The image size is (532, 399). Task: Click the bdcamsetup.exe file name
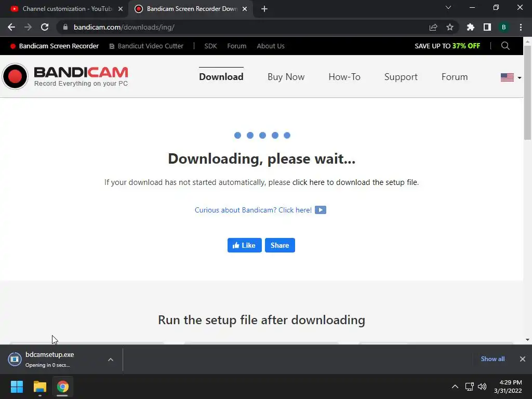[49, 354]
